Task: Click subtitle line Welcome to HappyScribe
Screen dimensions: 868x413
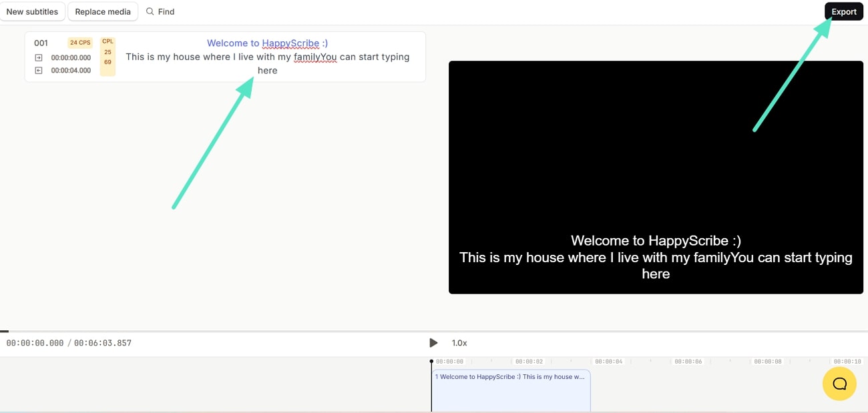Action: [x=267, y=43]
